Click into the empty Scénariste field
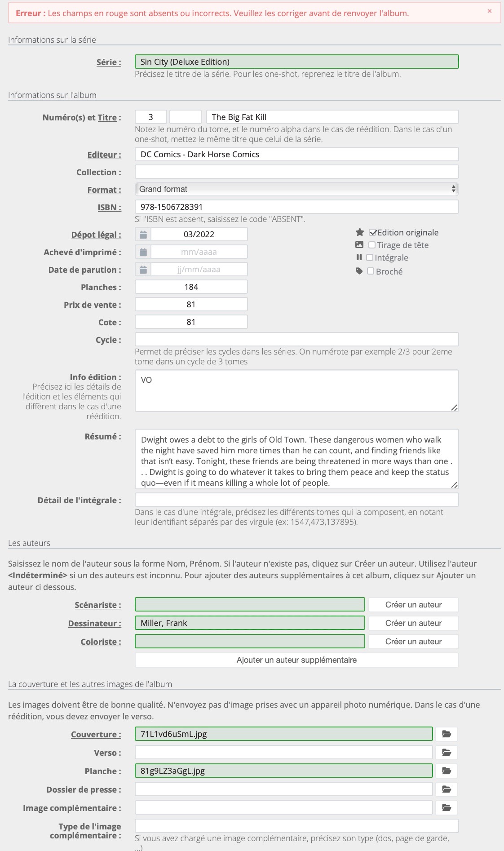The image size is (504, 851). (x=250, y=605)
